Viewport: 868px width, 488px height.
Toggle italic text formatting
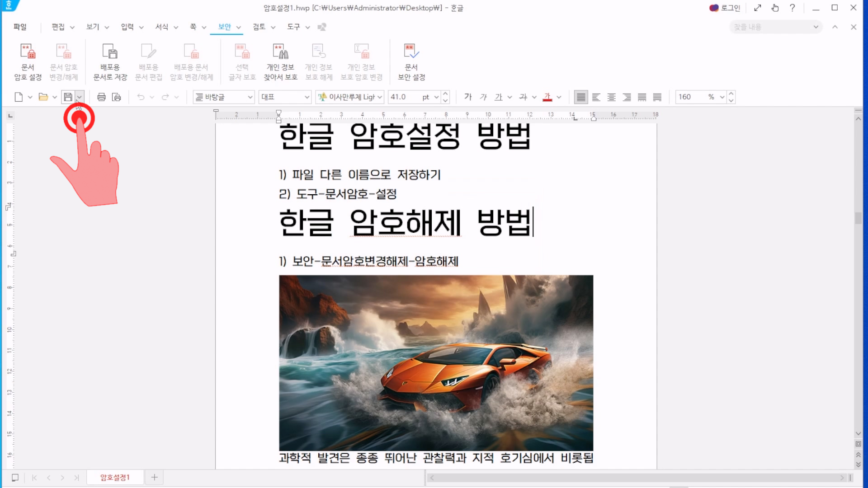coord(483,97)
